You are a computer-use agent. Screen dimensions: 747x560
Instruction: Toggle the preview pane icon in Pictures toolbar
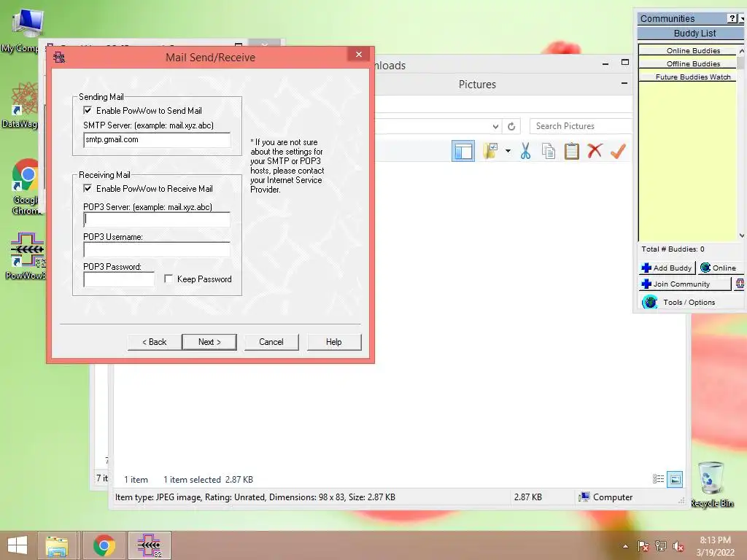click(463, 151)
